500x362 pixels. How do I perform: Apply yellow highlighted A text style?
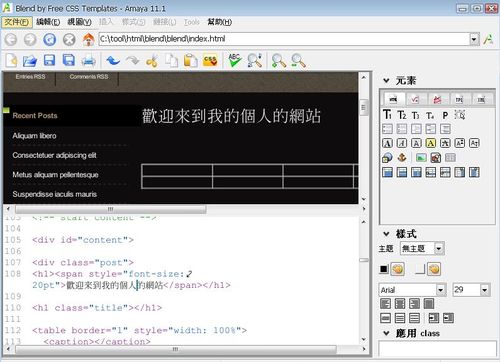coord(431,143)
